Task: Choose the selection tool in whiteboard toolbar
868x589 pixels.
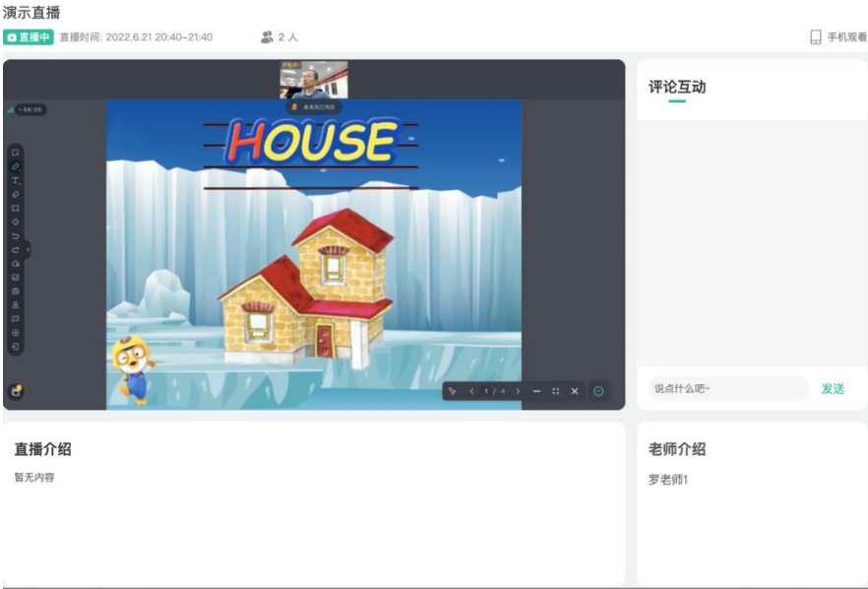Action: [16, 153]
